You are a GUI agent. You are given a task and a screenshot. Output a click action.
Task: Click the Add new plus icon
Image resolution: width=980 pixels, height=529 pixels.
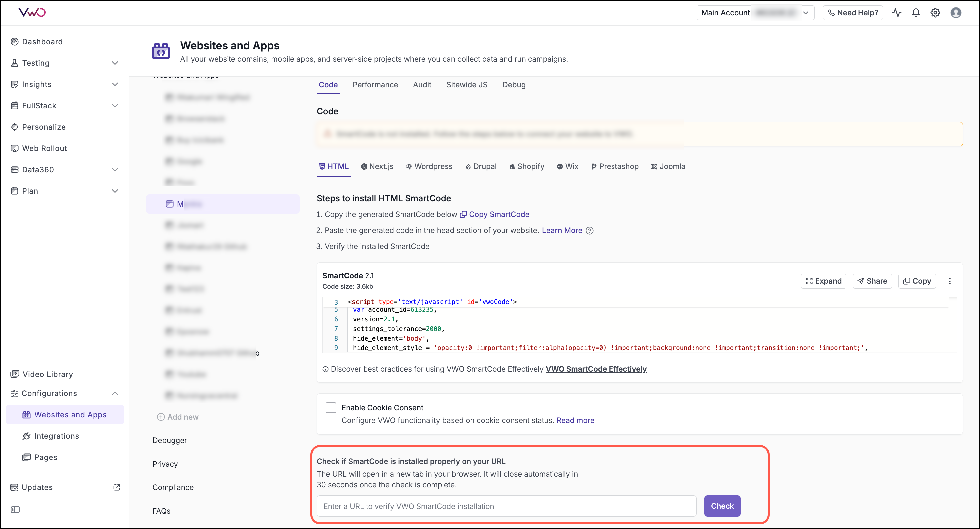click(161, 417)
